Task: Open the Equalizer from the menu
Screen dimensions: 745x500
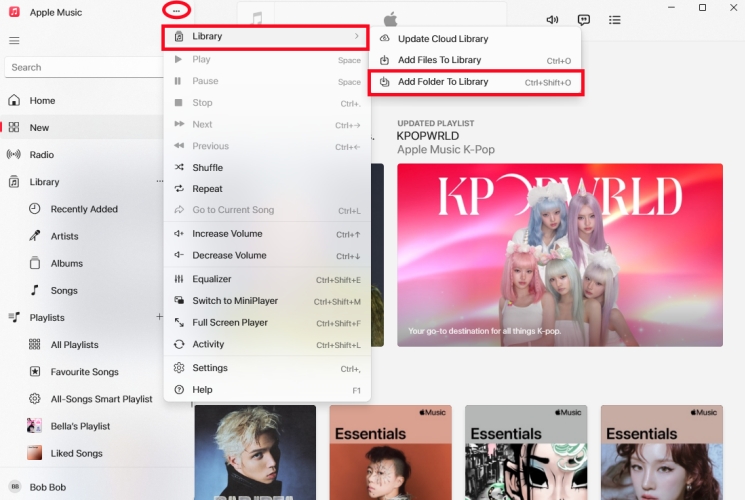Action: [x=267, y=279]
